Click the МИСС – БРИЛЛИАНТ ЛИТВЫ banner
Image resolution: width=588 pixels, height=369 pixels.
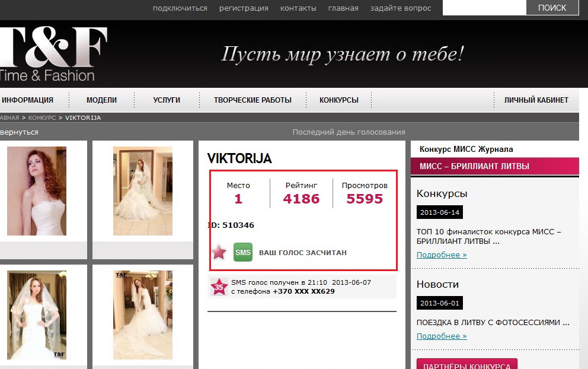pyautogui.click(x=494, y=166)
